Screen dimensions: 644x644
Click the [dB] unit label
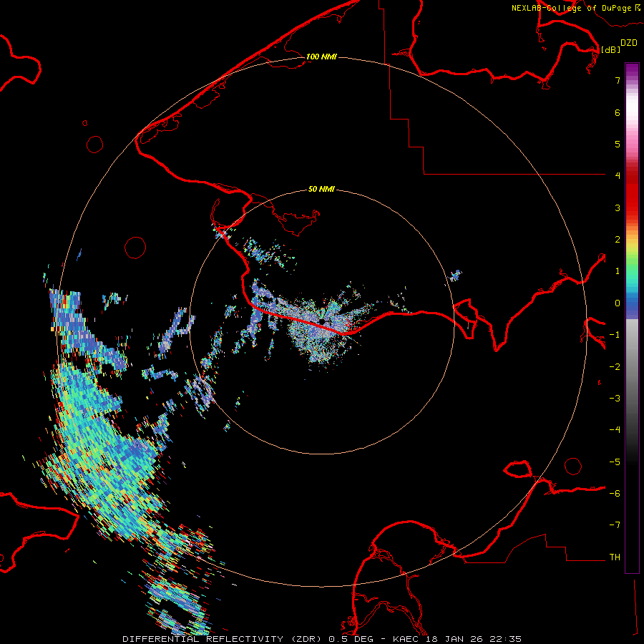pyautogui.click(x=611, y=49)
